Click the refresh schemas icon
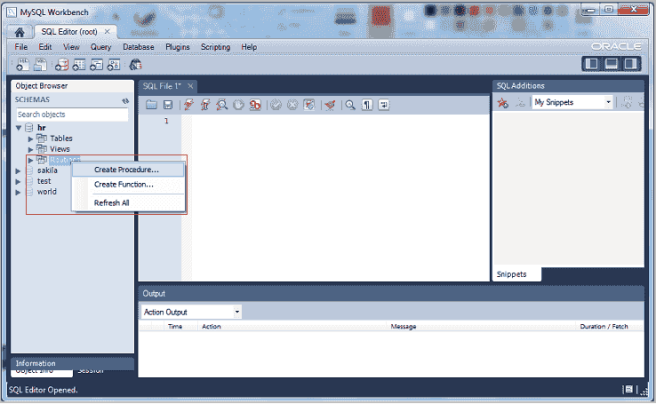Viewport: 656px width, 405px height. click(x=125, y=100)
